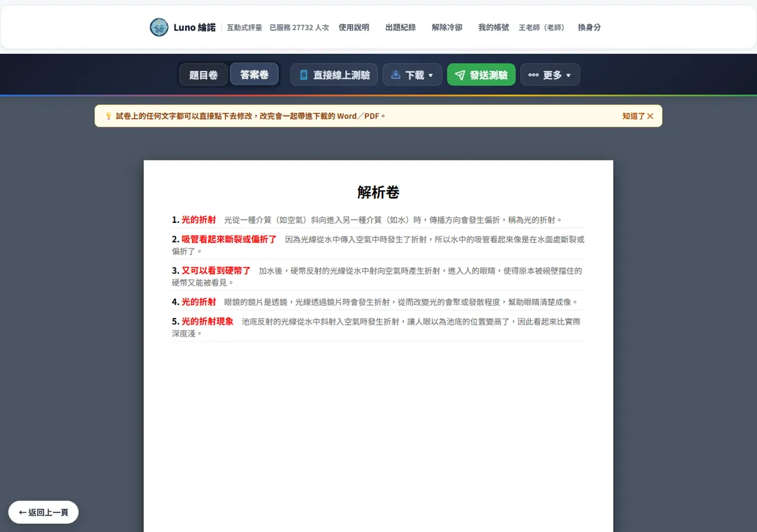The image size is (757, 532).
Task: Click the paper-plane send icon
Action: point(460,75)
